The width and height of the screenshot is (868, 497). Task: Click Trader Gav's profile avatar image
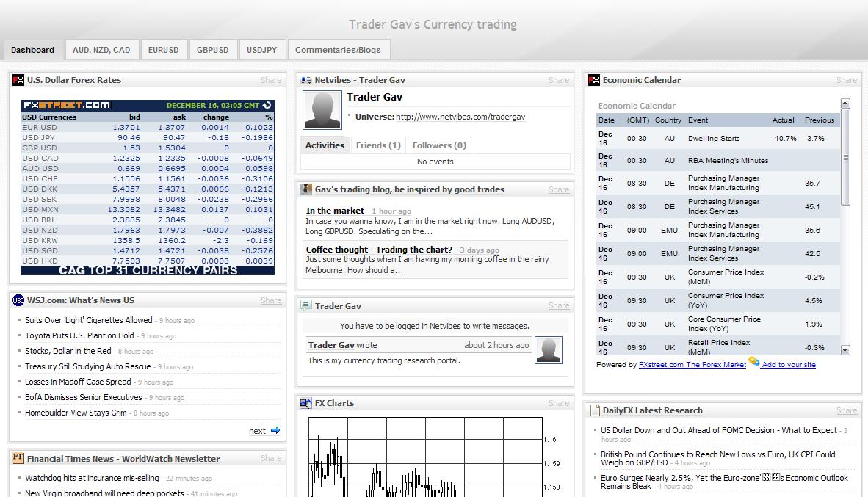[x=322, y=110]
